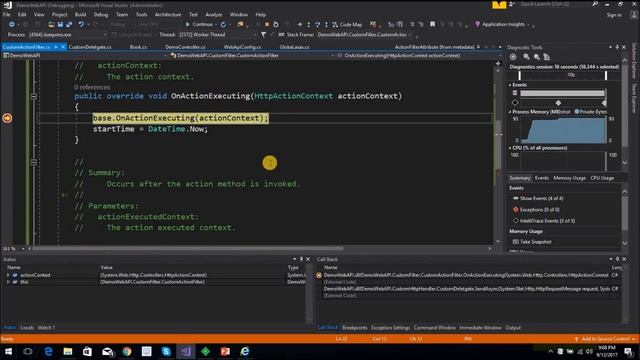Open the DemoController.cs editor tab
Screen dimensions: 640x360
[x=185, y=47]
